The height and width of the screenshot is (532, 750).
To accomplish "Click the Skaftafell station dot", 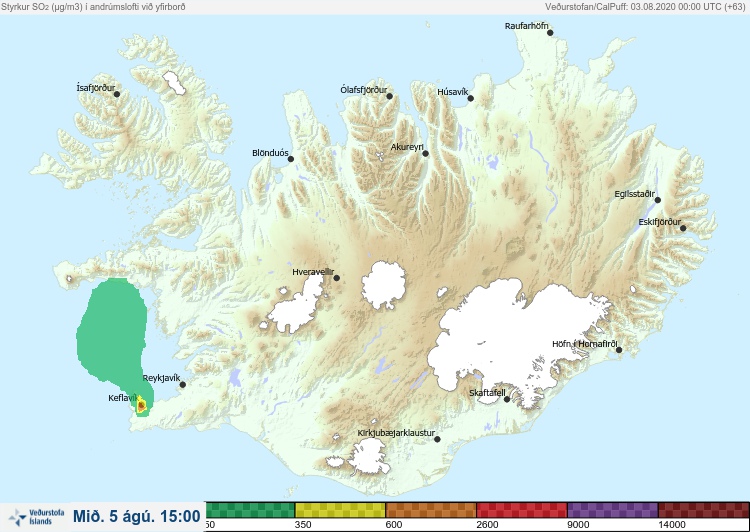I will pos(507,399).
